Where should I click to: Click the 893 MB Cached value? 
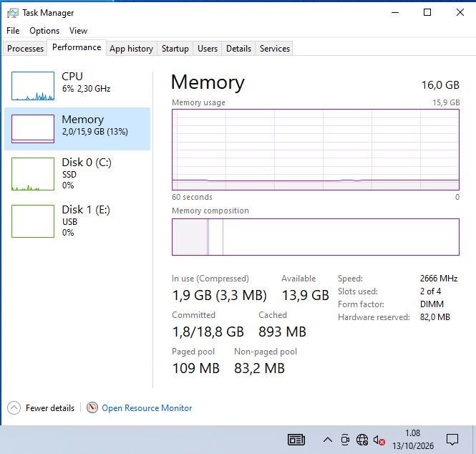click(x=282, y=332)
